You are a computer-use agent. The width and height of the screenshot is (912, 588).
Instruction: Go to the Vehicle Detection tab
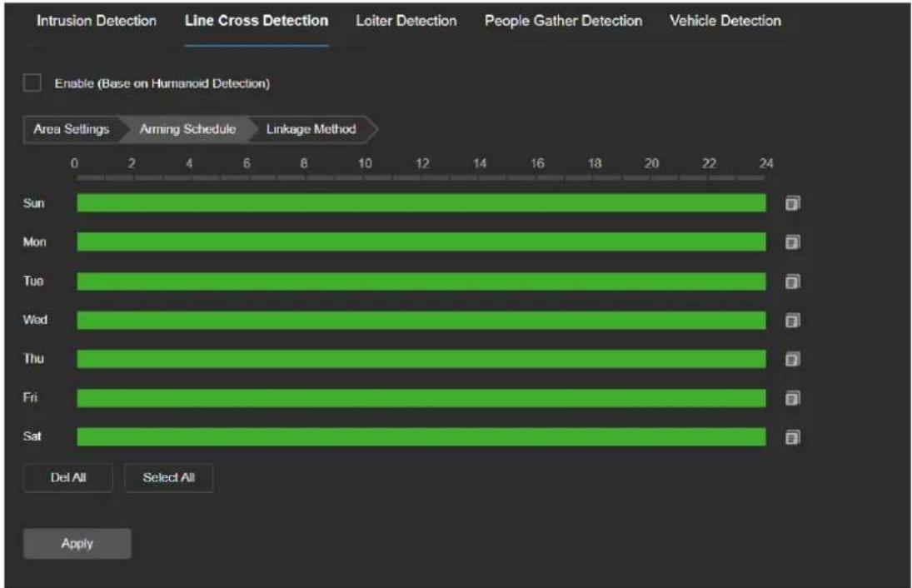[725, 21]
